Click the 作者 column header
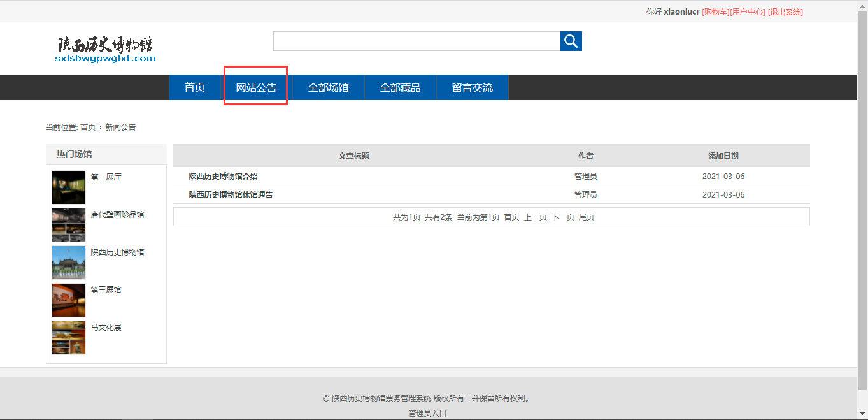The height and width of the screenshot is (420, 868). [586, 156]
